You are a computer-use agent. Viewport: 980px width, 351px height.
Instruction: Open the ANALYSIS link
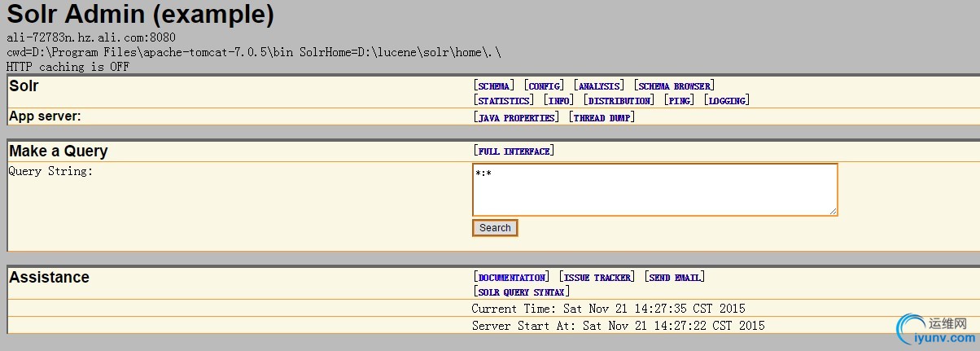click(x=599, y=86)
